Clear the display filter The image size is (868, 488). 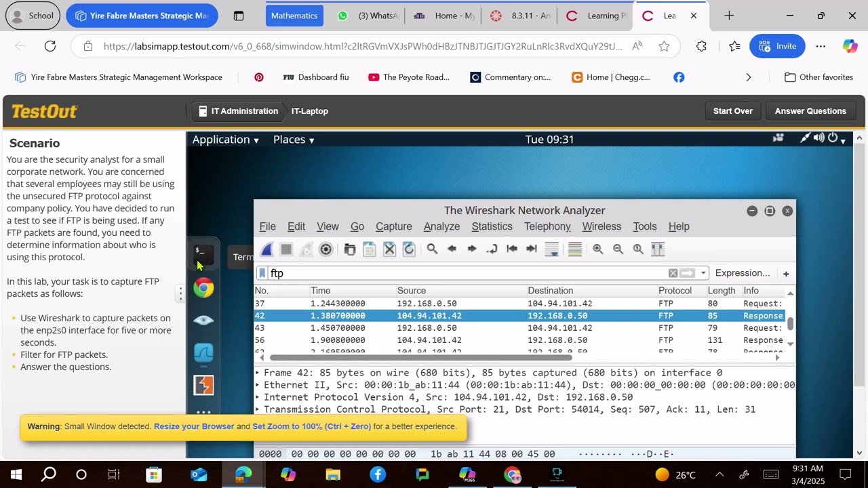(673, 273)
